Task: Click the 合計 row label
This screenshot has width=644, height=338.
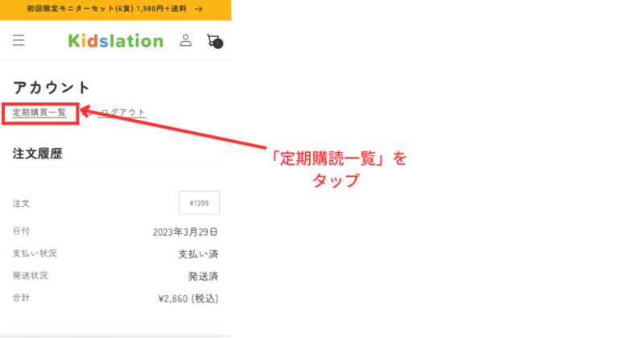Action: (21, 298)
